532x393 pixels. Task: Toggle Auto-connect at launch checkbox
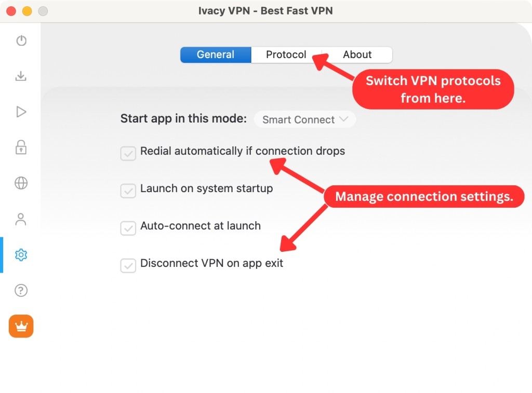click(x=128, y=228)
